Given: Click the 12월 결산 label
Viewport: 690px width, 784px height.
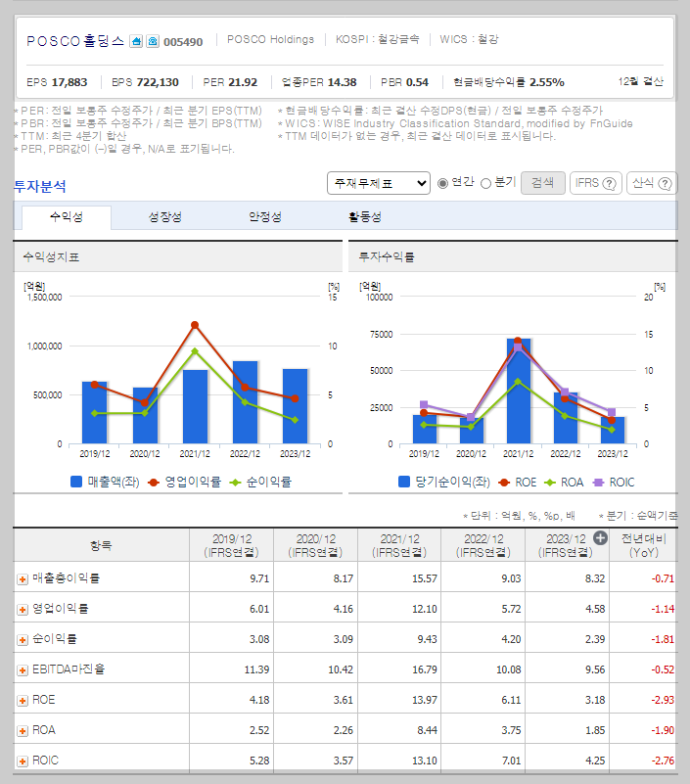Looking at the screenshot, I should pyautogui.click(x=640, y=81).
